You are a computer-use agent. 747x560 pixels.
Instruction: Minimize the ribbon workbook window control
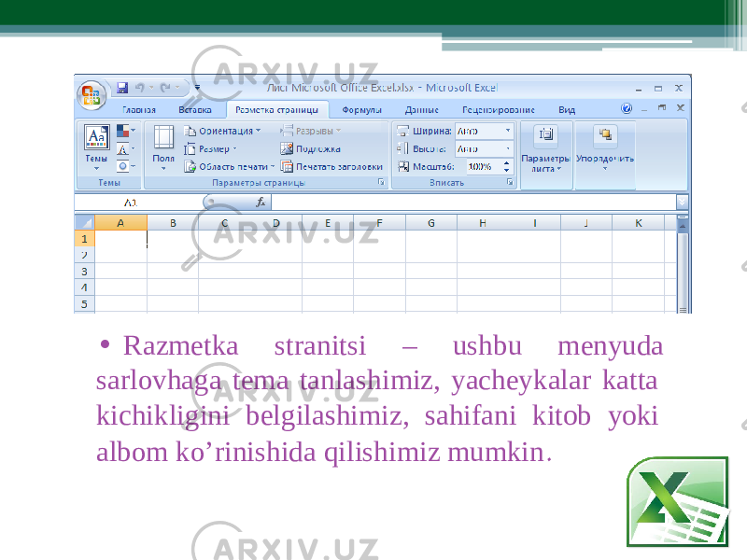(x=644, y=109)
